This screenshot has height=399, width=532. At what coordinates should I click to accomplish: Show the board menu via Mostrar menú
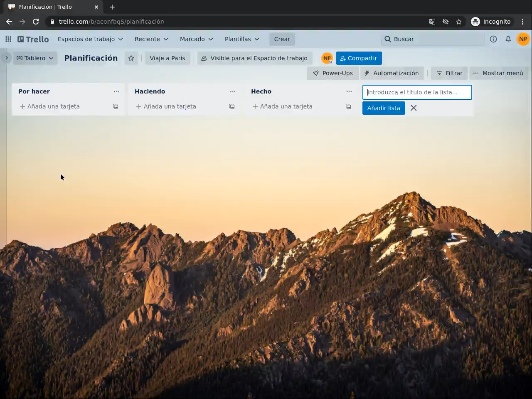pyautogui.click(x=498, y=73)
